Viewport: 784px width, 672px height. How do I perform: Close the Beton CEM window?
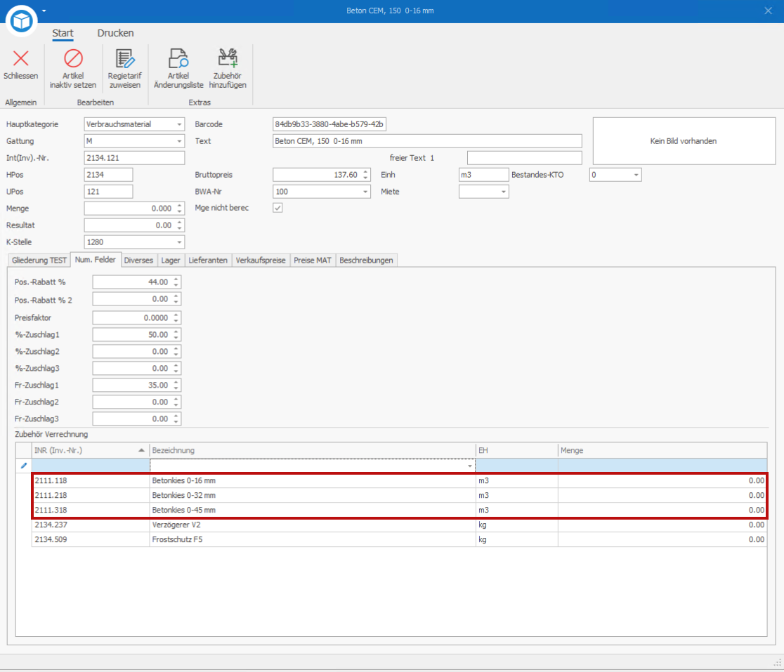pos(768,11)
